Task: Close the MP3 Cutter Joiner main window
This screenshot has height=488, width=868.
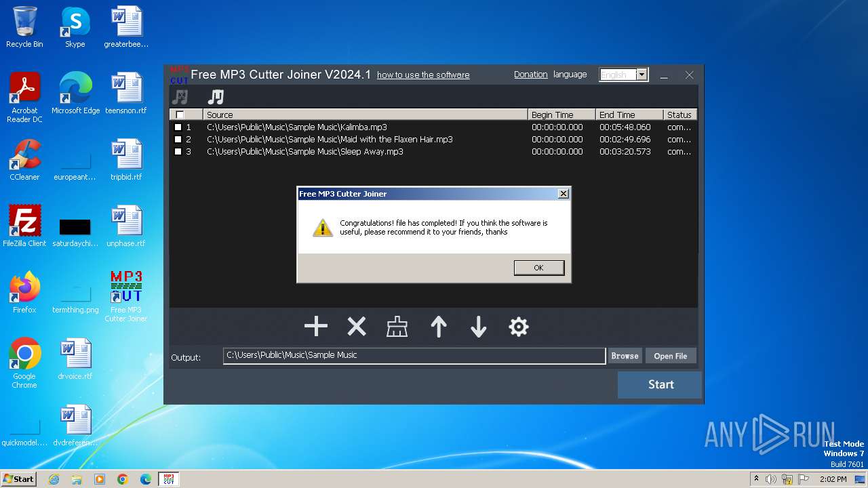Action: coord(689,75)
